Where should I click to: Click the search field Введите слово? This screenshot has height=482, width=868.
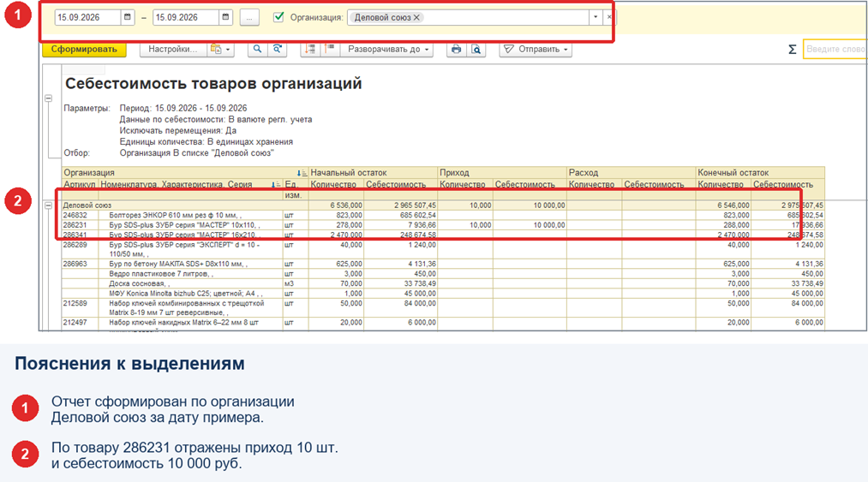[x=835, y=50]
